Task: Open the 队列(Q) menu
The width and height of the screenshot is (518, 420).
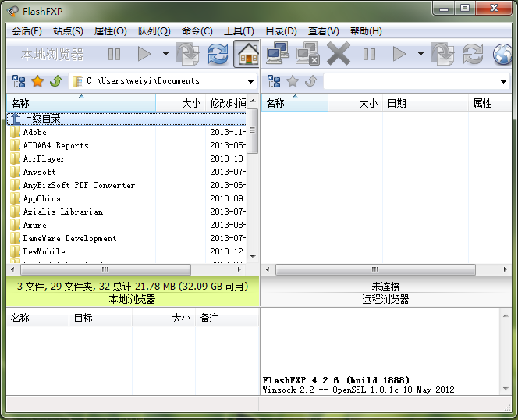Action: pyautogui.click(x=154, y=31)
